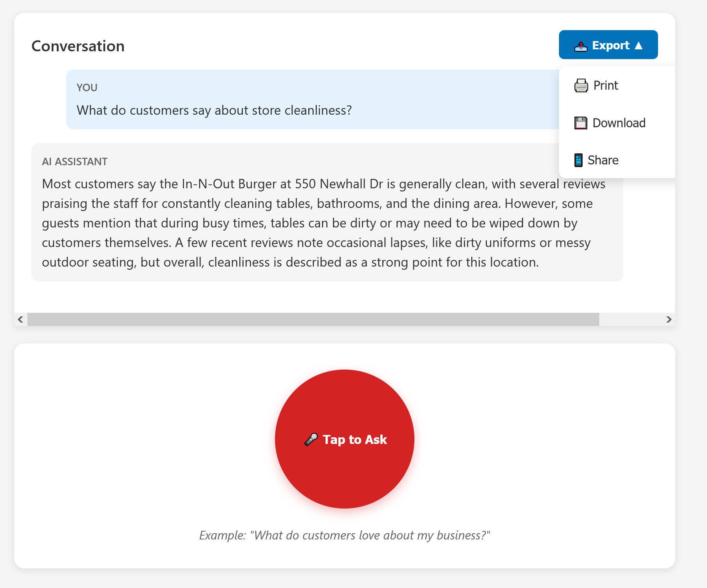Click the floppy disk Download icon

click(x=580, y=123)
